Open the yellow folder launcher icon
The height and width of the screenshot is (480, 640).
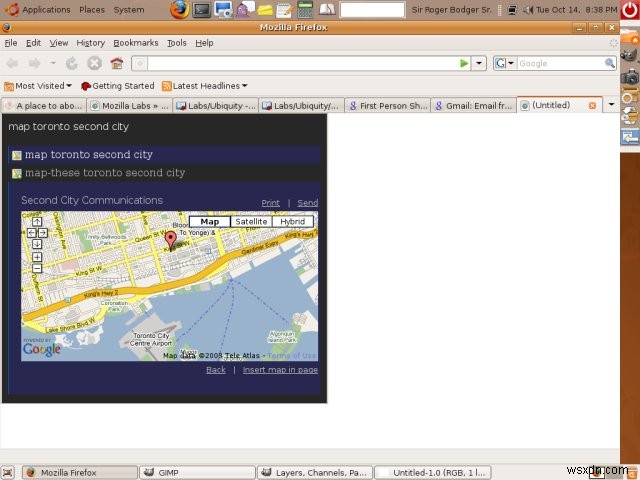click(265, 10)
